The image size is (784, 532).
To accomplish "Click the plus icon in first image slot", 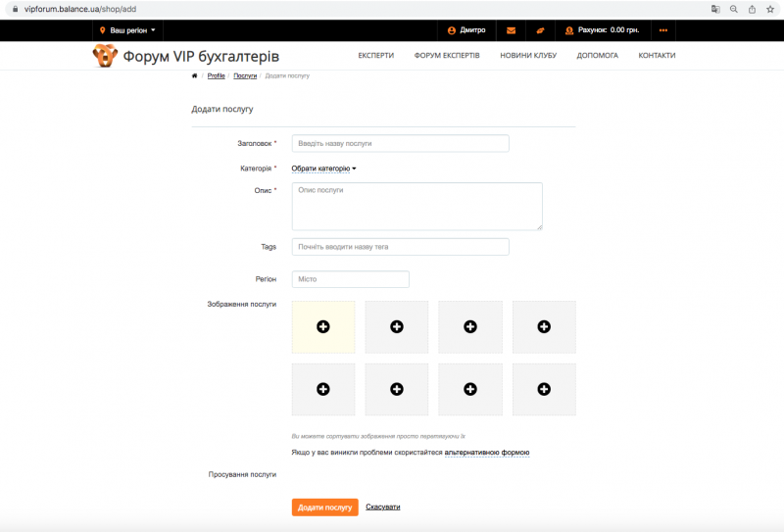I will (x=323, y=326).
